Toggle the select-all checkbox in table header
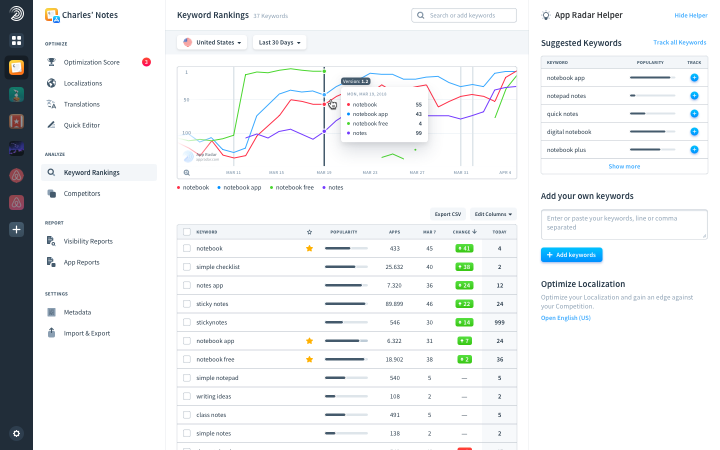This screenshot has width=720, height=450. [187, 232]
